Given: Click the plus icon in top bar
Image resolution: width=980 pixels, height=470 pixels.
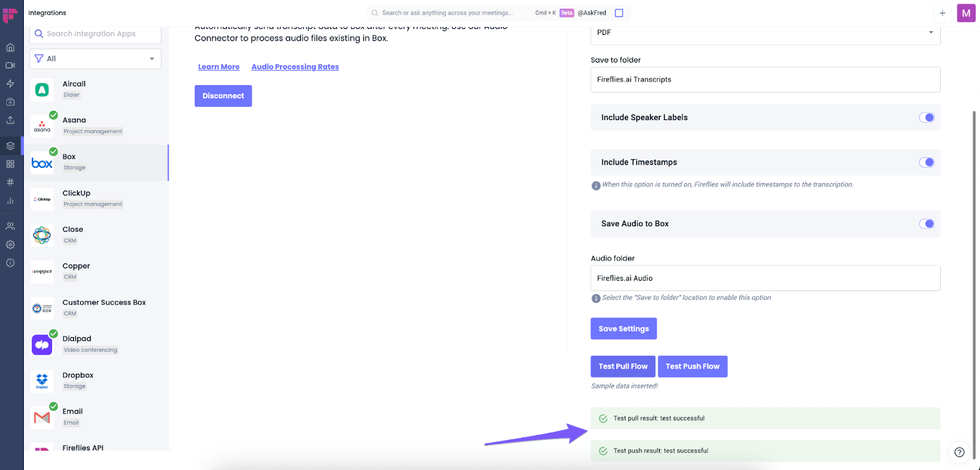Looking at the screenshot, I should coord(943,13).
